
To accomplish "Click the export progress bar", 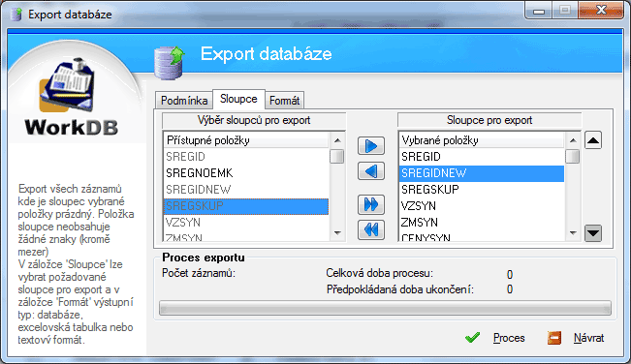I will [385, 308].
